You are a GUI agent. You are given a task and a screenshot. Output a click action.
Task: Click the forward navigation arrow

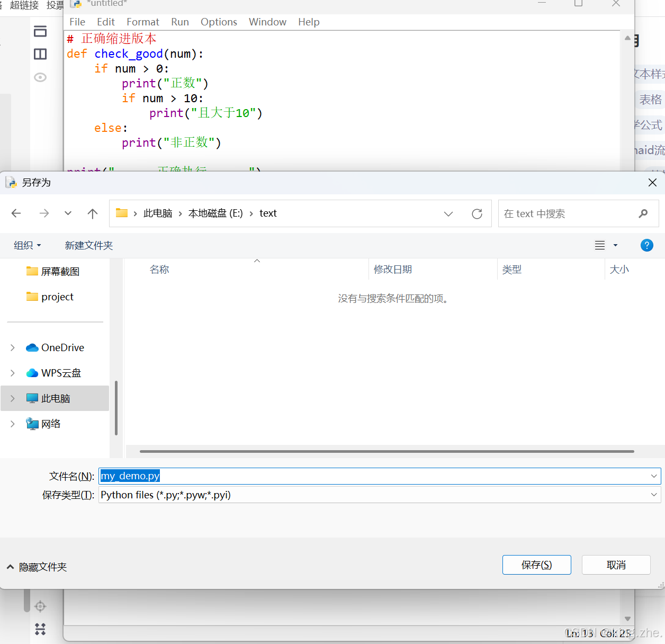[x=44, y=213]
